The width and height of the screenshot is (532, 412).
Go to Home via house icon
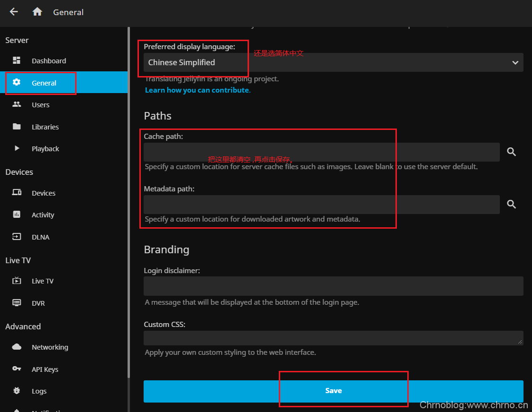click(x=37, y=12)
